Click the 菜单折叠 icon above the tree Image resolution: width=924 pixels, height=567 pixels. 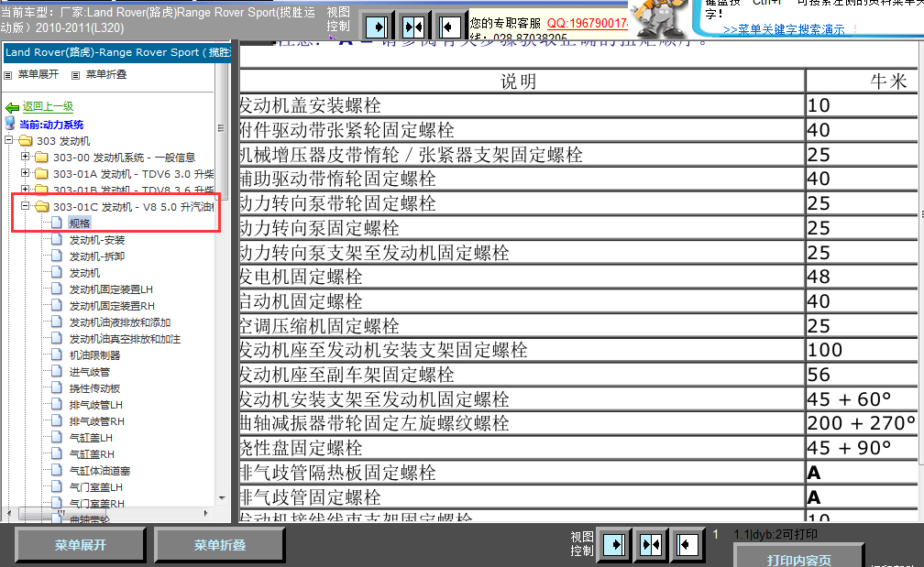tap(75, 75)
